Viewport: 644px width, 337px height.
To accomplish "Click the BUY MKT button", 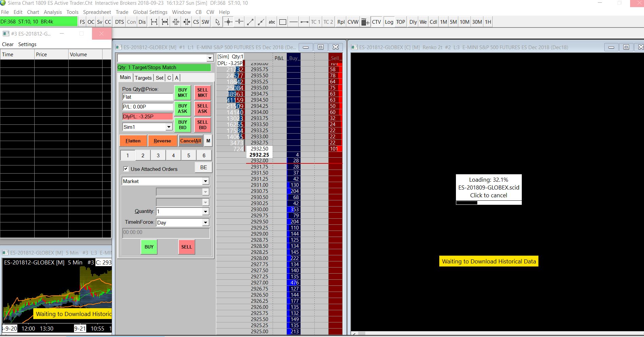I will click(183, 93).
